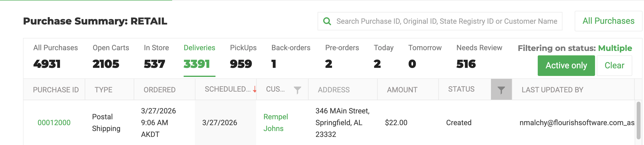Switch to the Today filter tab

pyautogui.click(x=383, y=56)
